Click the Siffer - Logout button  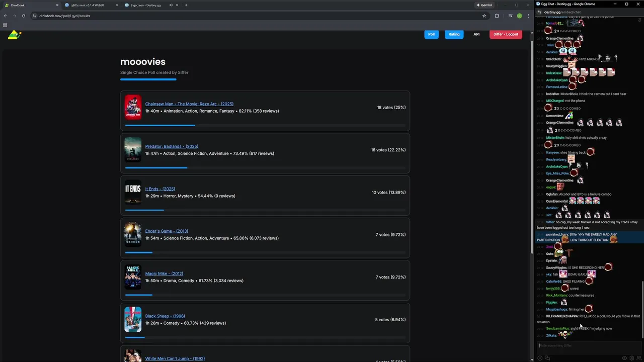point(506,34)
